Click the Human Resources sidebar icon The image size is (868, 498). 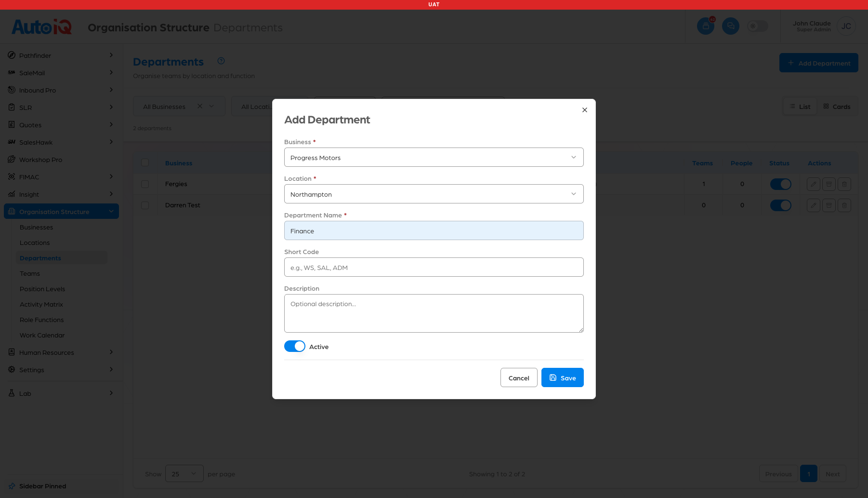[12, 352]
